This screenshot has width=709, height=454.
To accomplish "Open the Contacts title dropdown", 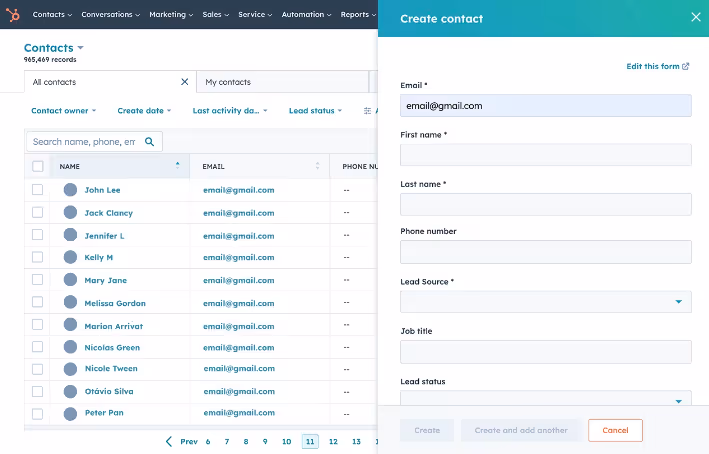I will point(54,48).
